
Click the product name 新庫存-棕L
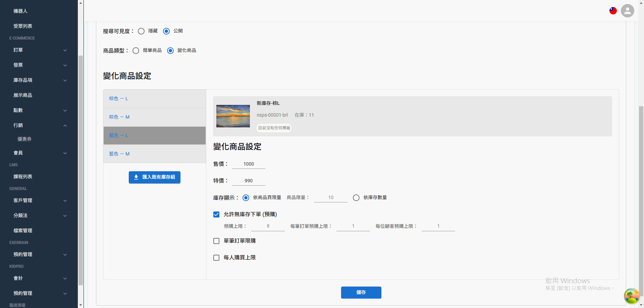pyautogui.click(x=268, y=104)
